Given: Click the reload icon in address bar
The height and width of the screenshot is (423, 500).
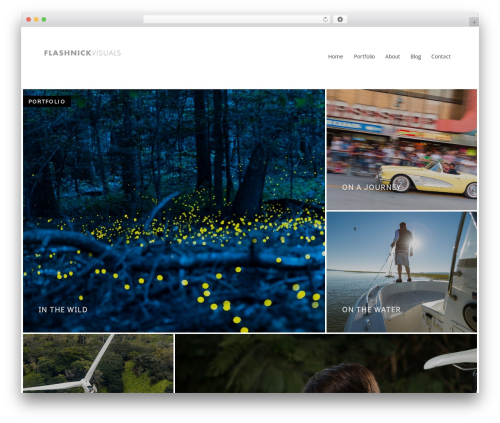Looking at the screenshot, I should point(325,20).
